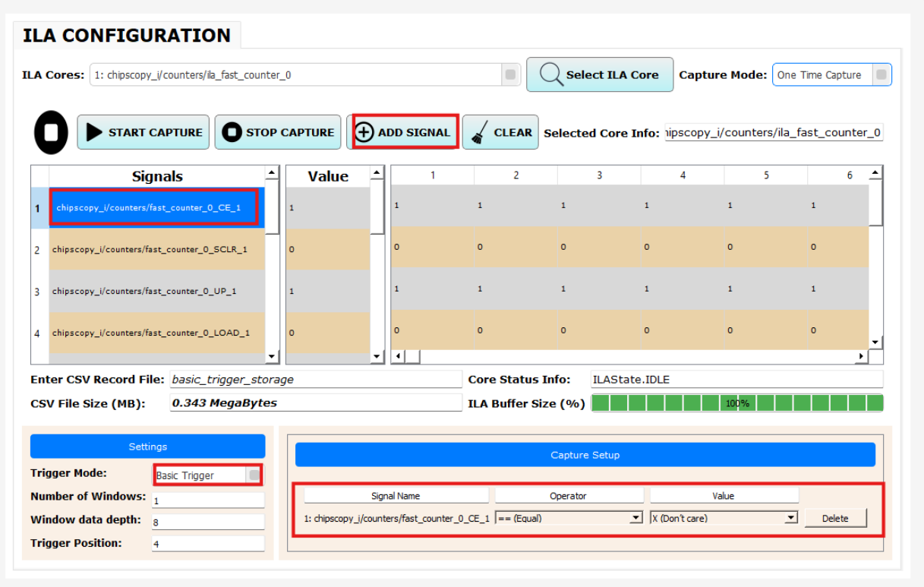Click Value column header in Capture Setup
Viewport: 924px width, 587px height.
click(x=724, y=495)
